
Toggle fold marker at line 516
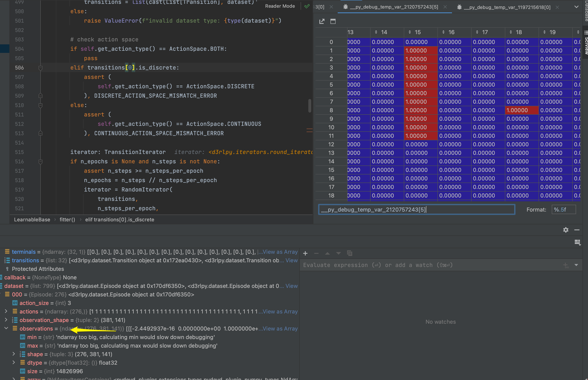(x=41, y=162)
